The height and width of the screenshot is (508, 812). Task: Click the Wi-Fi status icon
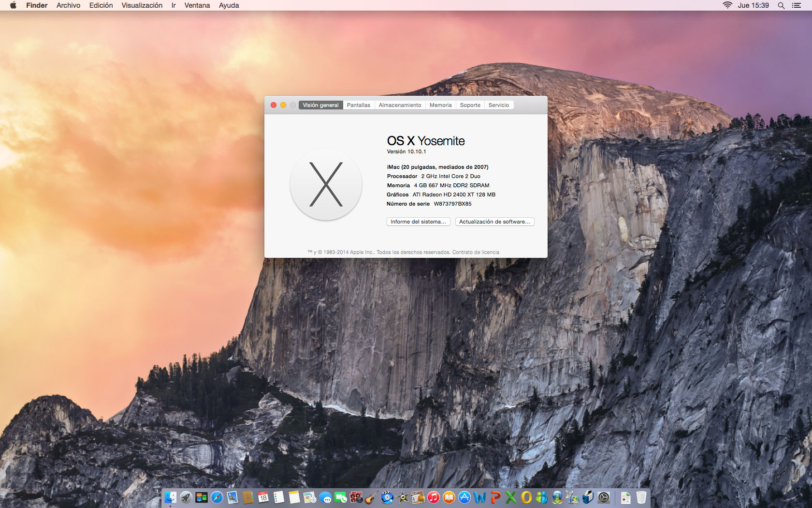tap(727, 5)
